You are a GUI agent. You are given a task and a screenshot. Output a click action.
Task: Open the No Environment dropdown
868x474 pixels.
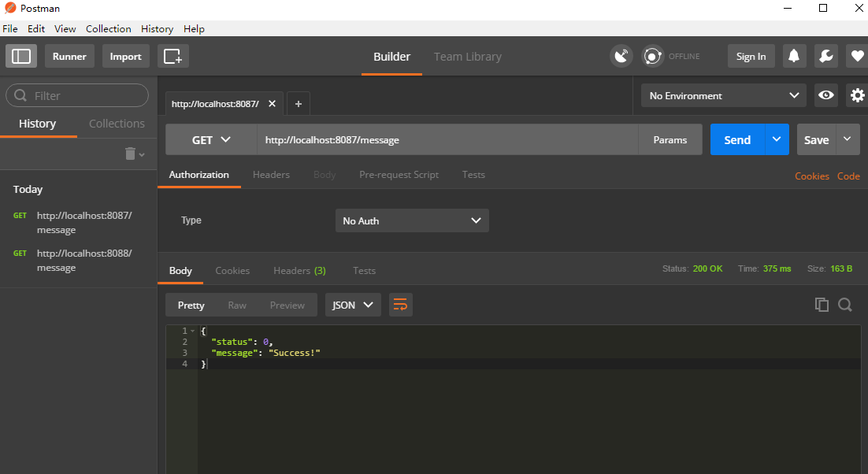(x=724, y=95)
